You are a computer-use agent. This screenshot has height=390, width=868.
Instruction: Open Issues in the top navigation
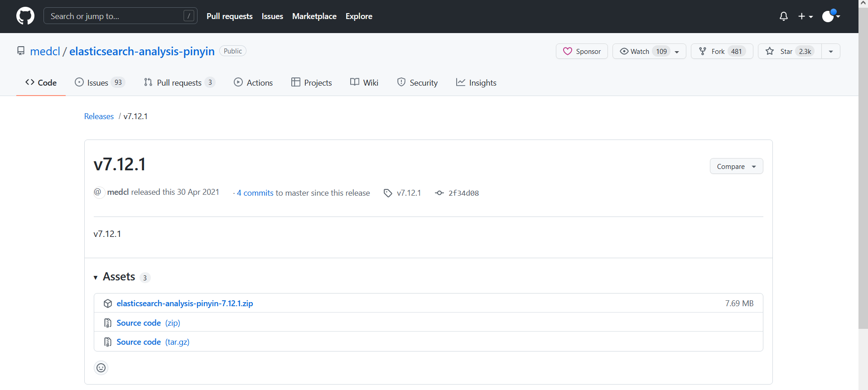272,16
